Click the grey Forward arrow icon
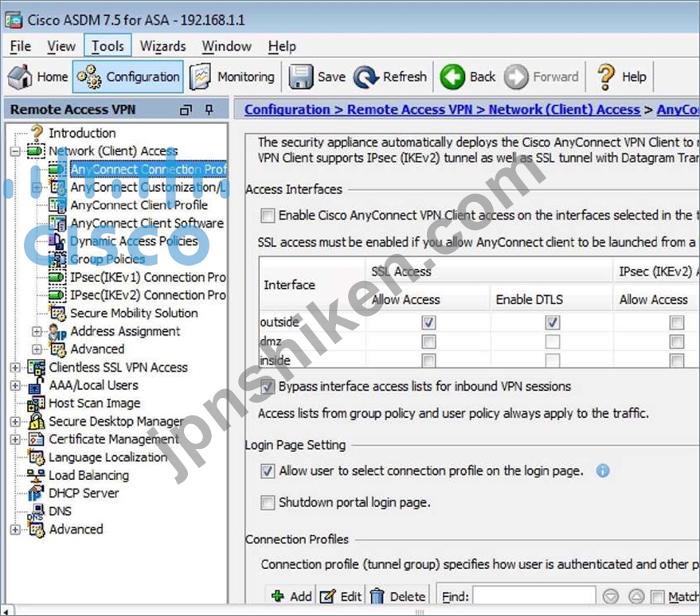This screenshot has height=616, width=700. [516, 76]
